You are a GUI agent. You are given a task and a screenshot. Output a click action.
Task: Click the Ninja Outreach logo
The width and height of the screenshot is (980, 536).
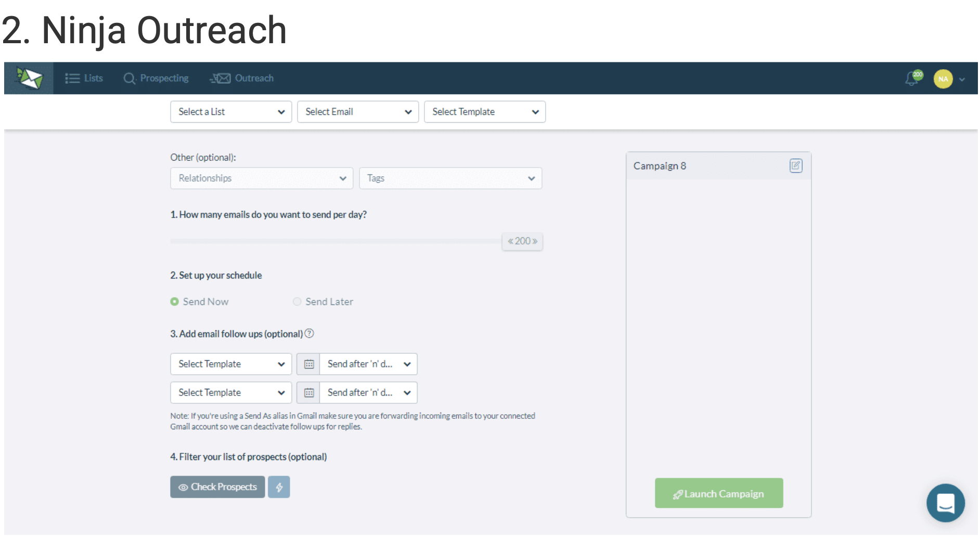(x=29, y=78)
